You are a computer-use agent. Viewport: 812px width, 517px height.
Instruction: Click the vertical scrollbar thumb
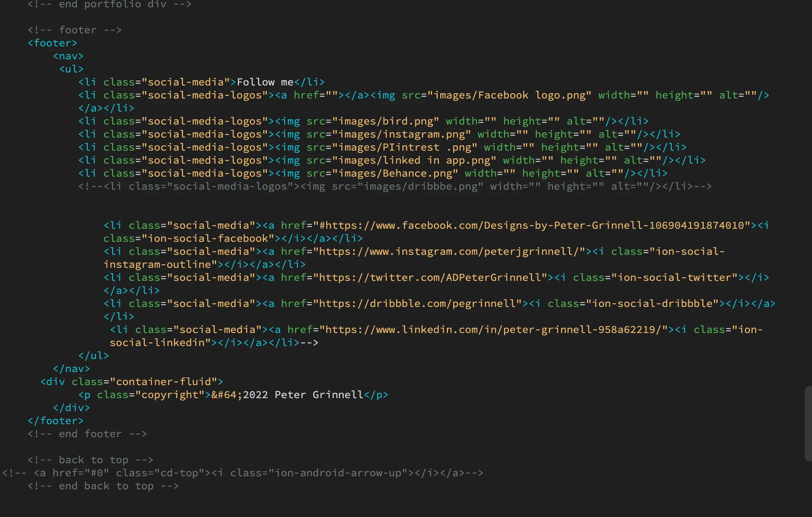808,423
